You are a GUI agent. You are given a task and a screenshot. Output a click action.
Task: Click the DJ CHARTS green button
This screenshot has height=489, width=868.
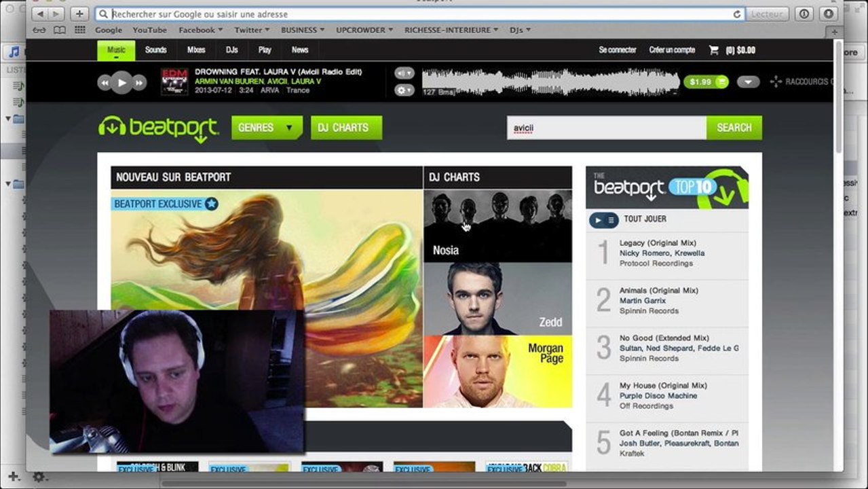(346, 127)
